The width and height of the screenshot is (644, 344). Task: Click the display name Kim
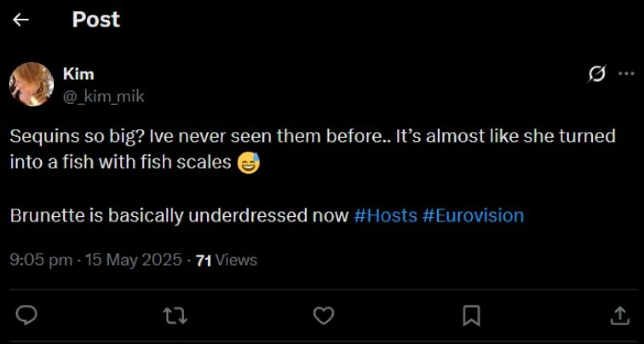tap(78, 74)
